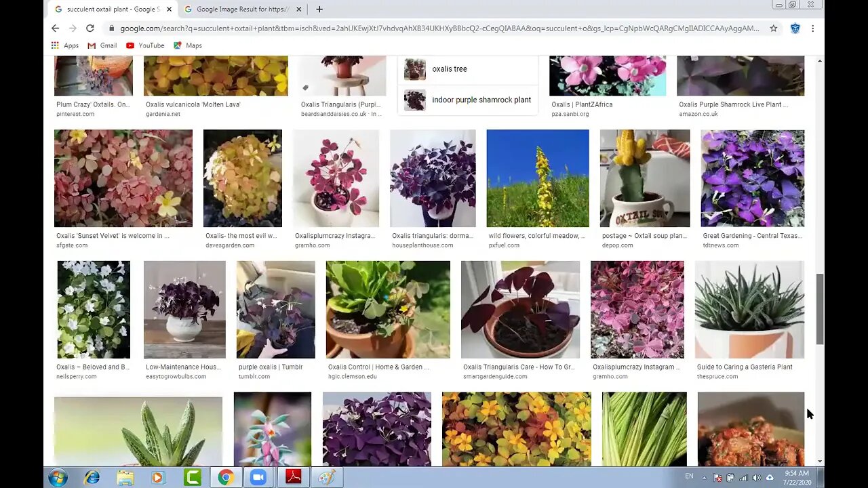Open the YouTube bookmark
The image size is (868, 488).
tap(145, 45)
